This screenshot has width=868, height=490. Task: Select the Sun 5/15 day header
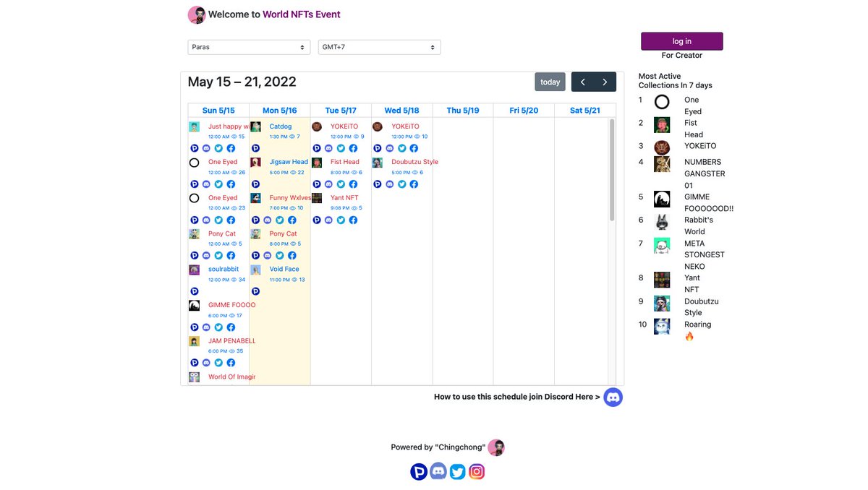tap(218, 111)
